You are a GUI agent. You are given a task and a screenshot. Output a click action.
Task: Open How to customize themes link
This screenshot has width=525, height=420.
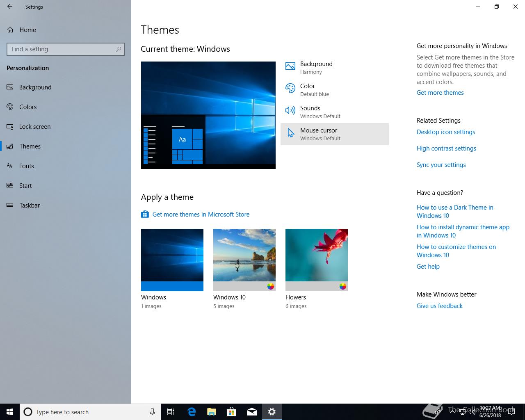point(456,251)
